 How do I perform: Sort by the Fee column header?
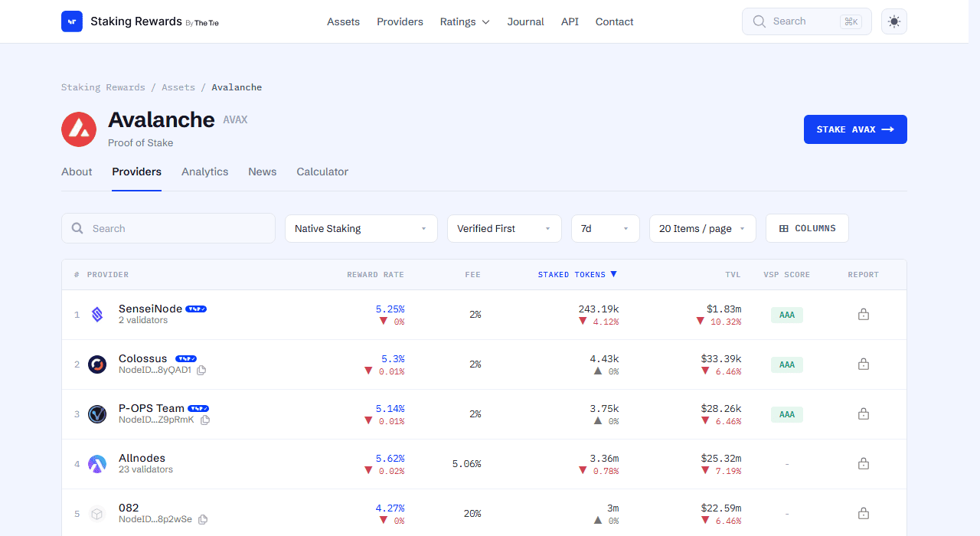(472, 275)
